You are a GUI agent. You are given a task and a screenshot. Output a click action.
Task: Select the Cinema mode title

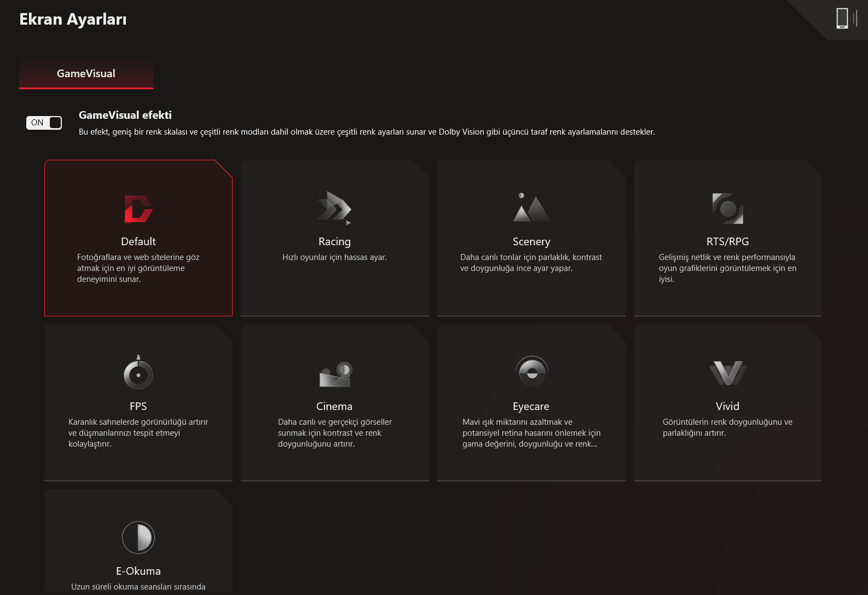[x=334, y=406]
